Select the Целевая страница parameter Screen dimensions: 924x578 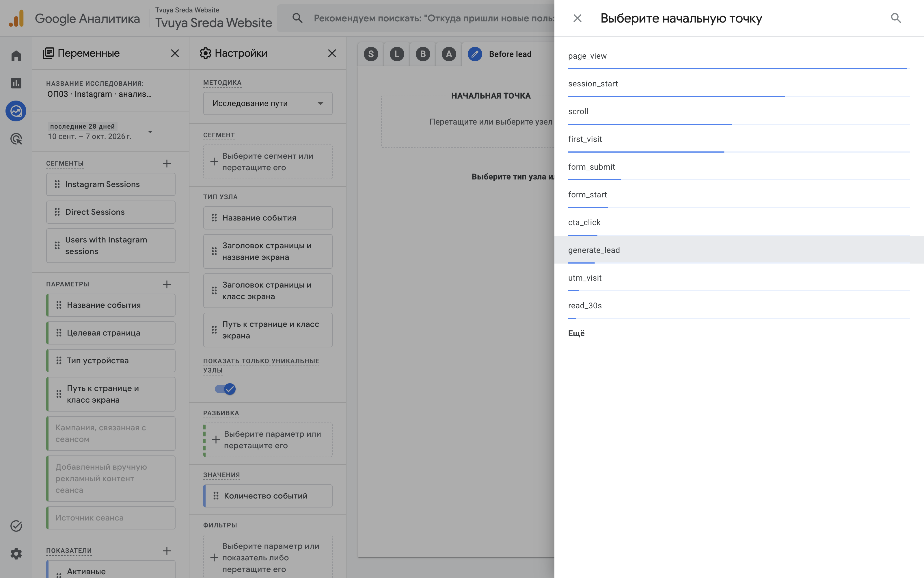point(111,333)
